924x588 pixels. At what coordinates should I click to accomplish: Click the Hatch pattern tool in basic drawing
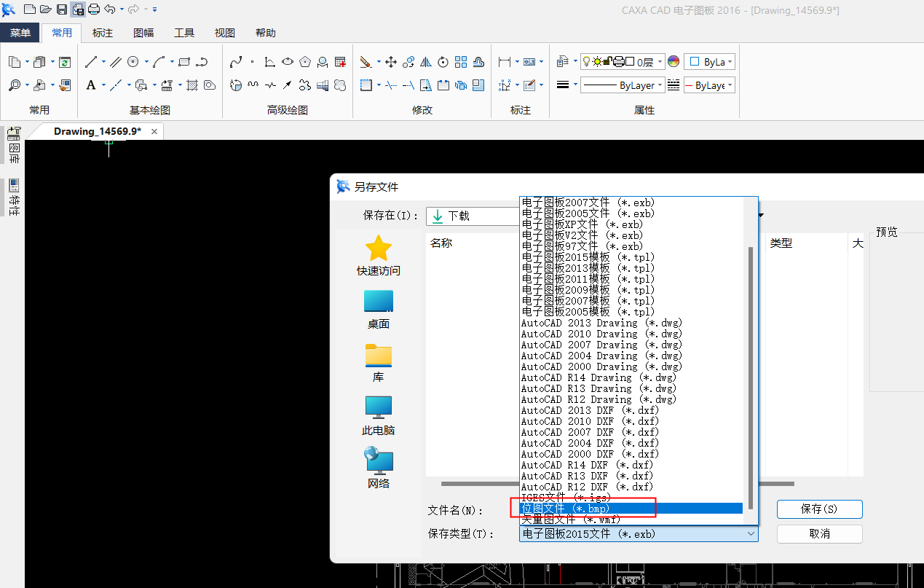192,85
